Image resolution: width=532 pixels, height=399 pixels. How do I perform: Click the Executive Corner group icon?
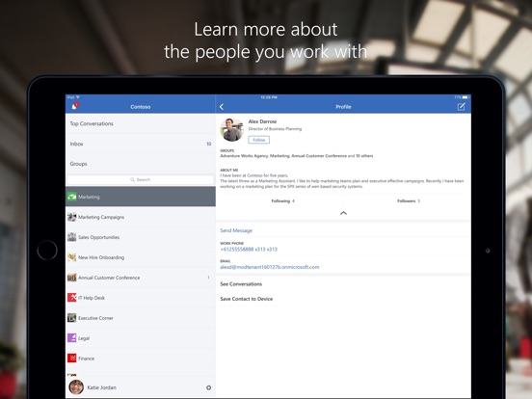point(72,318)
